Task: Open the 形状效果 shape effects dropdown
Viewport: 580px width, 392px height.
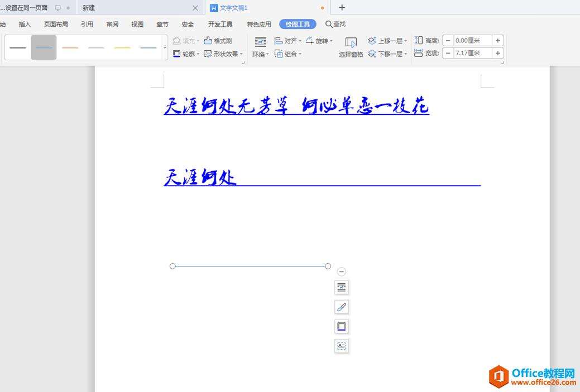Action: pos(223,54)
